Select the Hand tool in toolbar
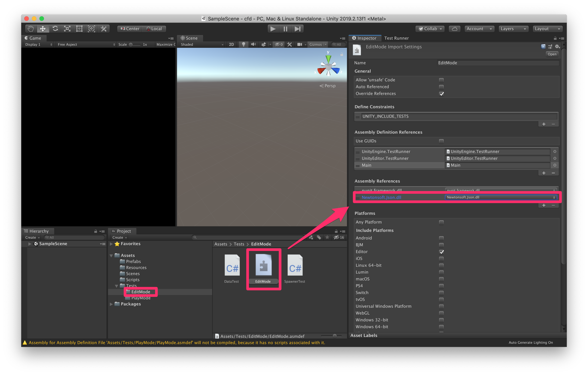Image resolution: width=588 pixels, height=375 pixels. [31, 29]
